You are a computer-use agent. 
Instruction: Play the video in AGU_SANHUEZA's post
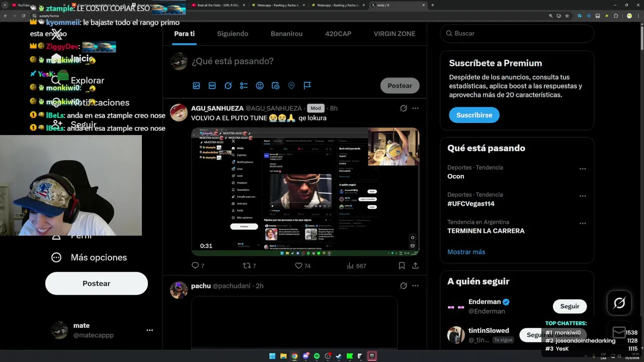tap(305, 192)
